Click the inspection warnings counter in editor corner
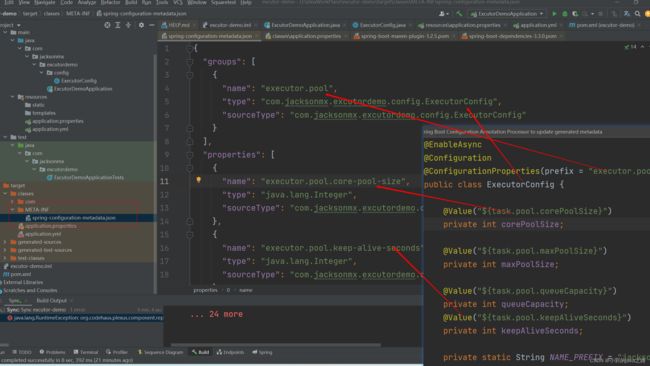650x366 pixels. [631, 47]
